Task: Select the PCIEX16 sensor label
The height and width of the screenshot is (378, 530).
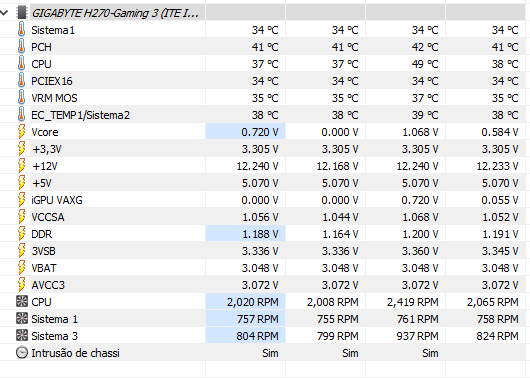Action: (x=52, y=81)
